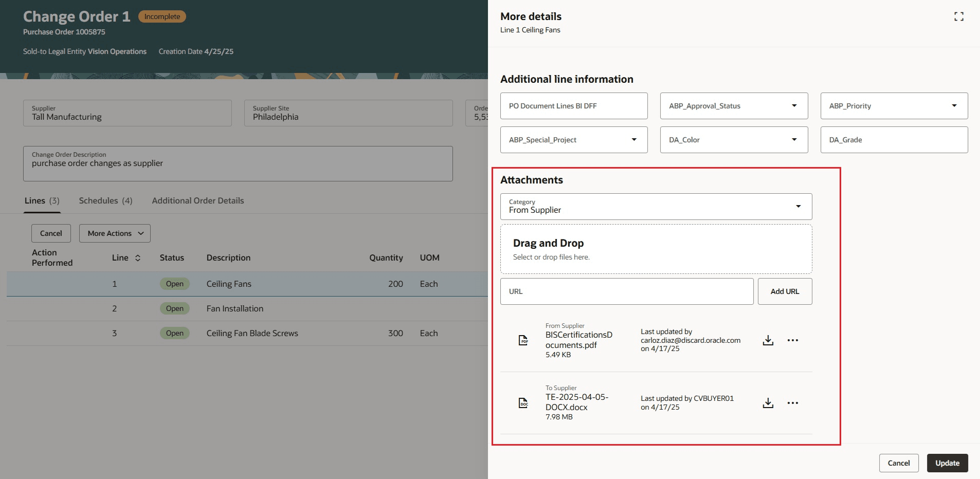Download the BISCertificationsDocuments.pdf attachment
Viewport: 980px width, 479px height.
pos(767,340)
